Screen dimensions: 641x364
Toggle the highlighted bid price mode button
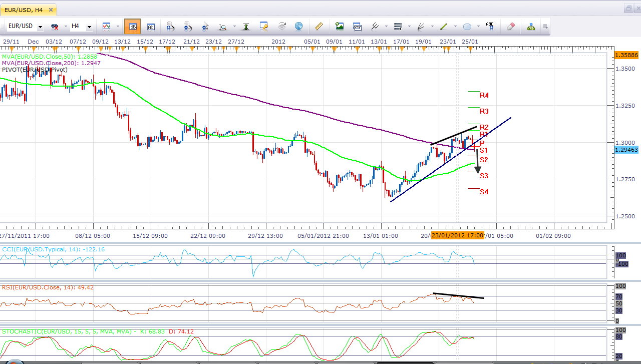click(x=133, y=27)
